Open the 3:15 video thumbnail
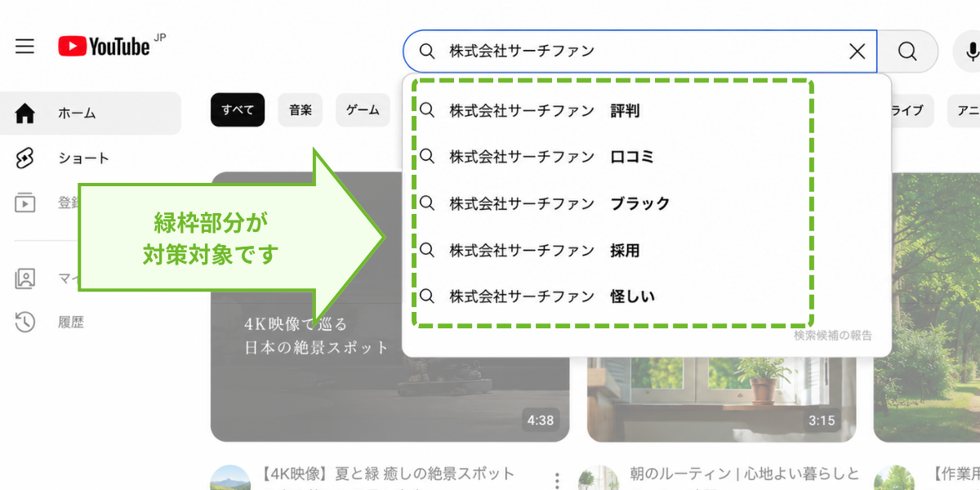The width and height of the screenshot is (980, 490). [721, 400]
